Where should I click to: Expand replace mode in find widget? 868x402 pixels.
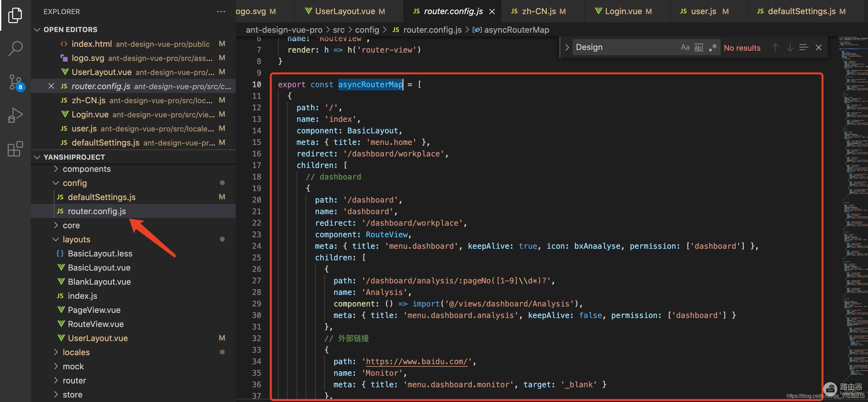tap(567, 47)
